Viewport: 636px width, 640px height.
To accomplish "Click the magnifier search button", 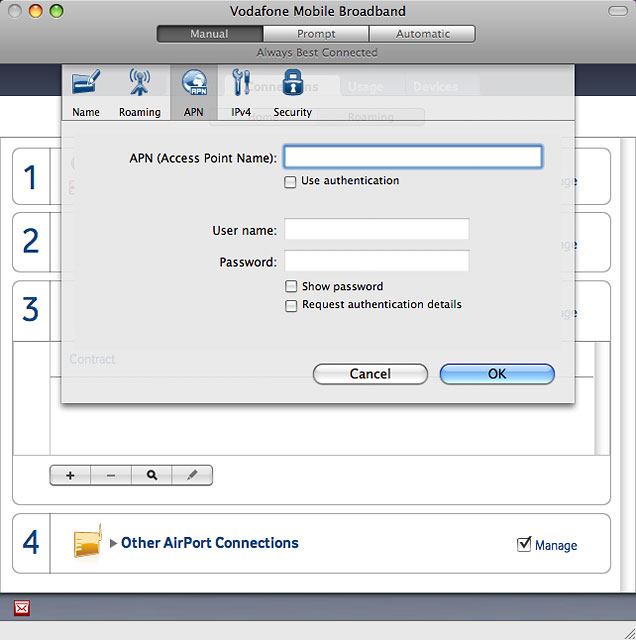I will (152, 476).
